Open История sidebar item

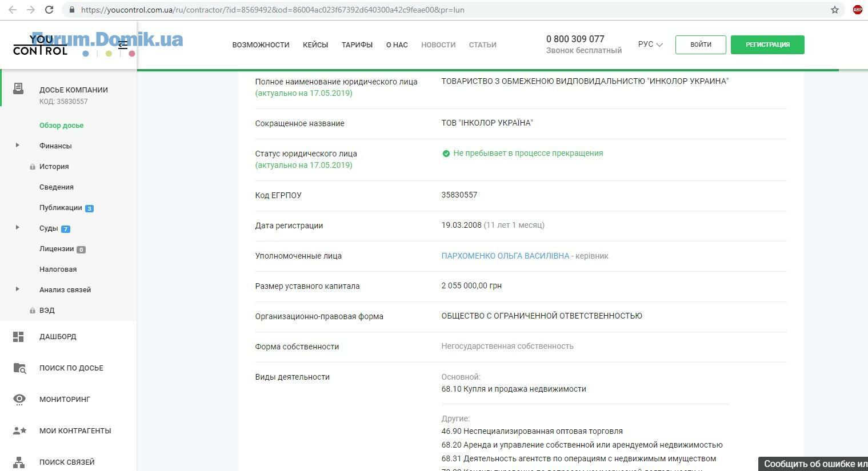pos(54,167)
